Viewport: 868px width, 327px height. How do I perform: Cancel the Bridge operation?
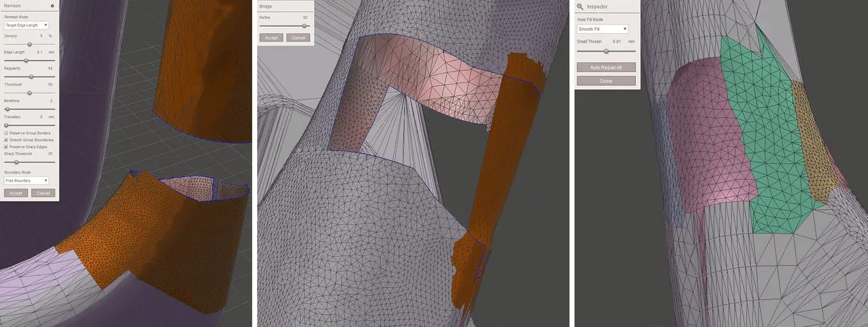(x=298, y=38)
